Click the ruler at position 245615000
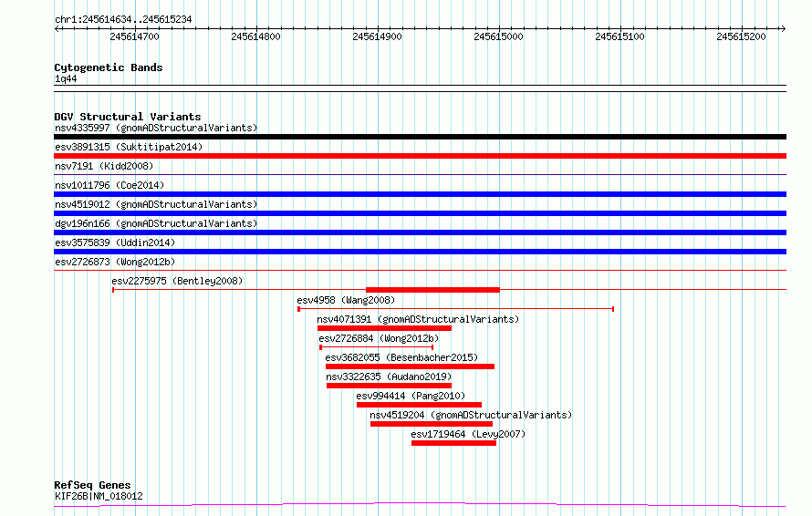812x516 pixels. click(499, 36)
